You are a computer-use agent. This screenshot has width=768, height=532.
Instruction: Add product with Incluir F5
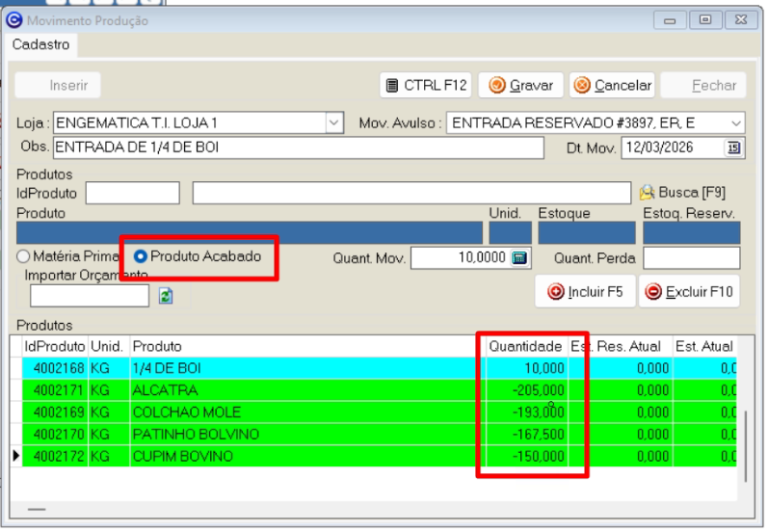point(585,292)
